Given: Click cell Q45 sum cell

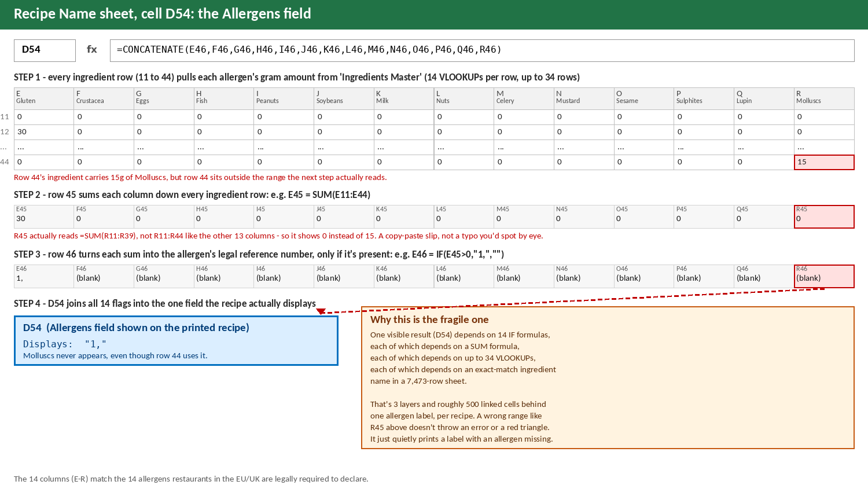Looking at the screenshot, I should point(764,216).
